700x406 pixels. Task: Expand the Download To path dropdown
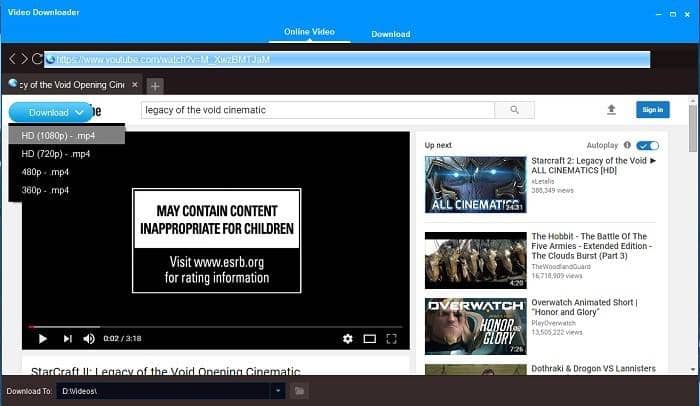click(x=277, y=391)
